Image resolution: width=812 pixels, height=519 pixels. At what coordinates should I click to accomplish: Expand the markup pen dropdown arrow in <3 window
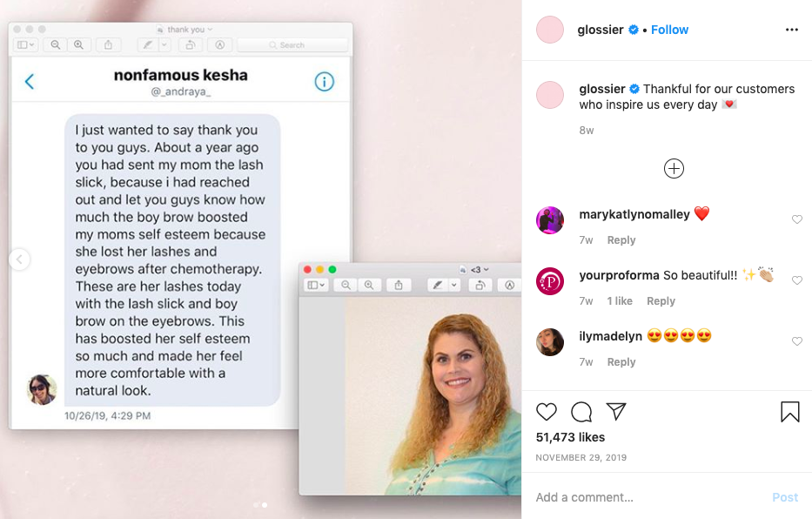tap(454, 285)
